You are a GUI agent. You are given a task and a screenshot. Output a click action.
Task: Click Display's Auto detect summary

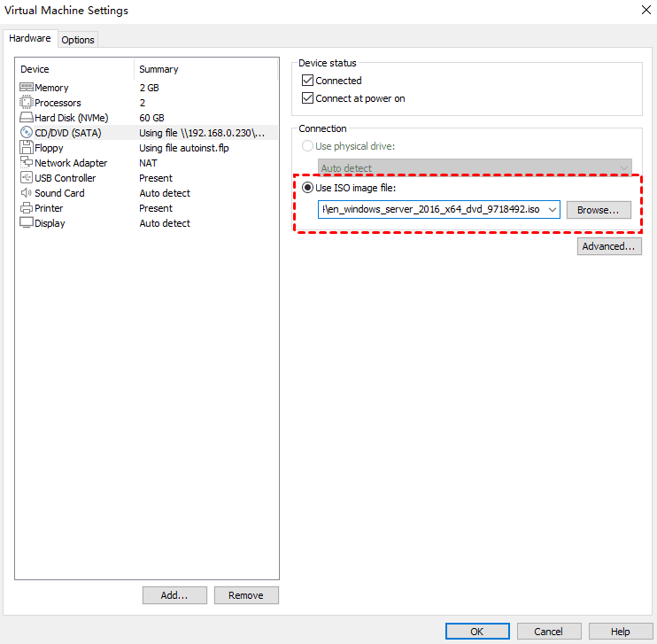click(165, 223)
